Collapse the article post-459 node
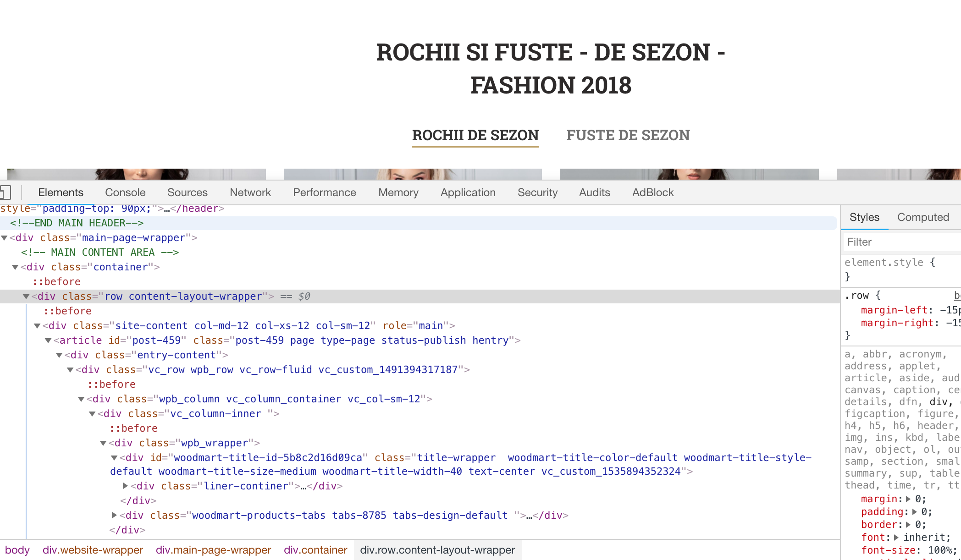This screenshot has height=560, width=961. pyautogui.click(x=48, y=340)
